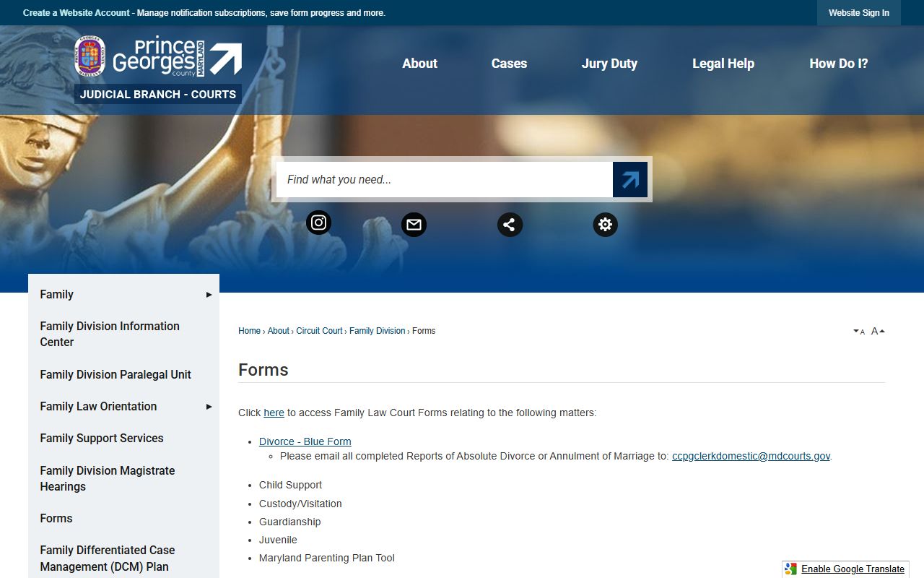Click the Prince George's County logo
This screenshot has width=924, height=578.
[x=158, y=56]
